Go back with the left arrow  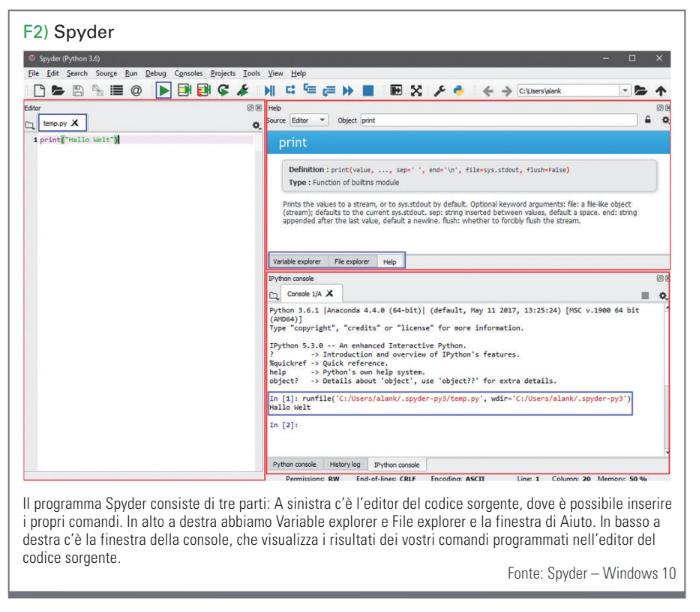point(488,91)
